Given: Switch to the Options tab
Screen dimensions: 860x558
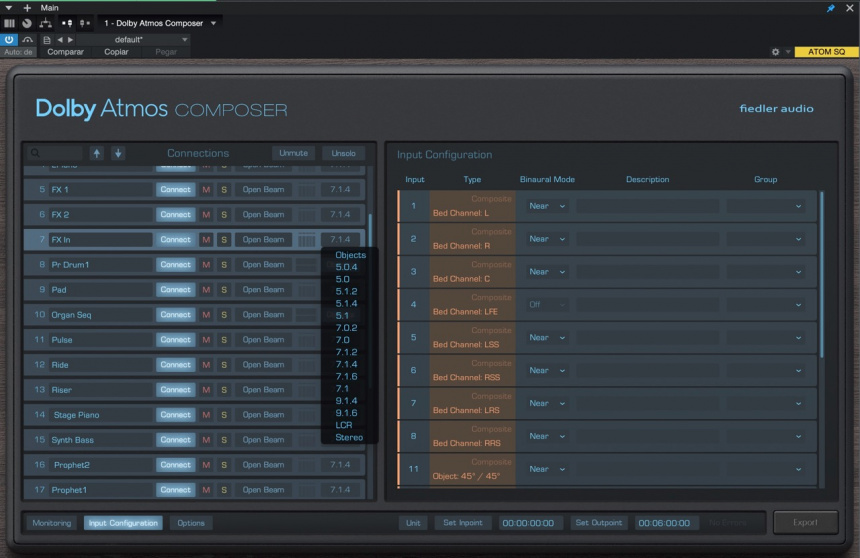Looking at the screenshot, I should [x=190, y=523].
